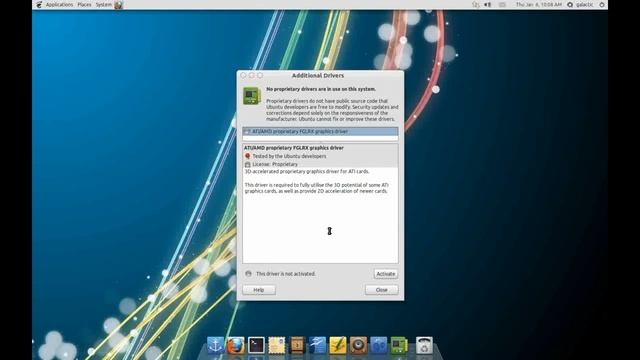Click the driver status icon by not activated
Viewport: 640px width, 360px height.
coord(248,273)
